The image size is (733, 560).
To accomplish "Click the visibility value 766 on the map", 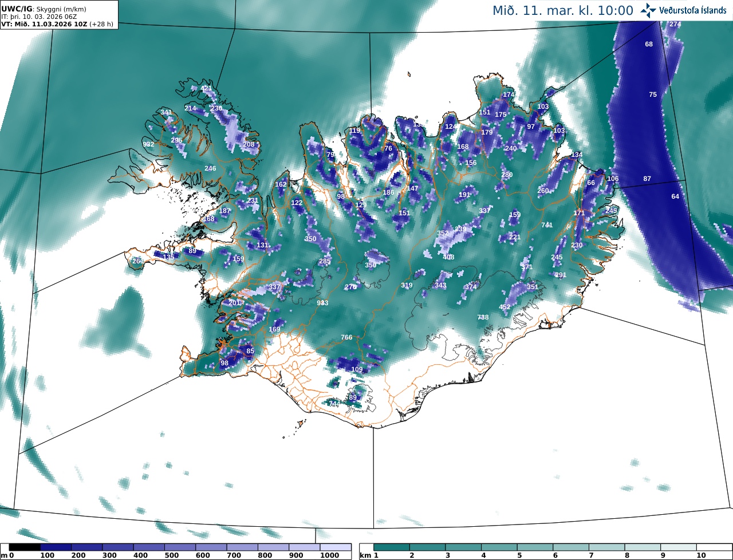I will coord(346,337).
